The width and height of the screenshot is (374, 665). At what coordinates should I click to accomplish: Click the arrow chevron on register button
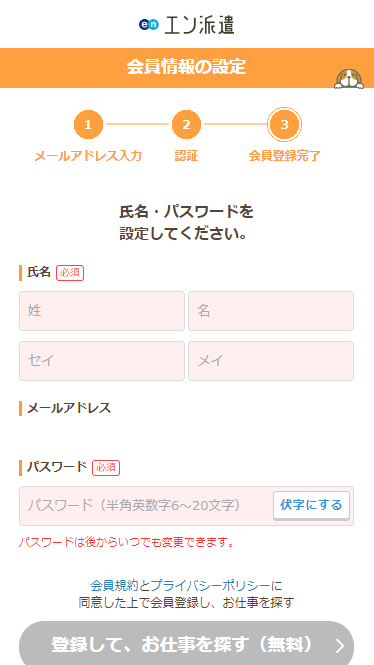[340, 645]
